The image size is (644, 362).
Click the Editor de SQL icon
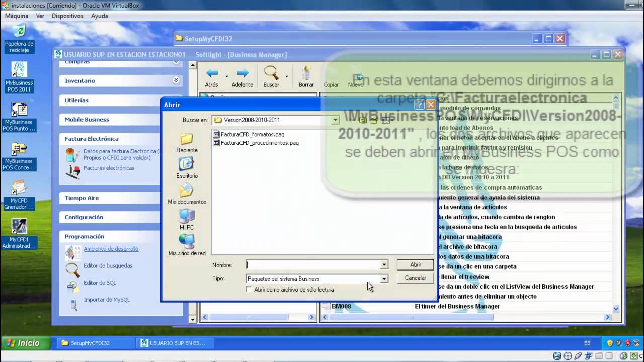[73, 286]
